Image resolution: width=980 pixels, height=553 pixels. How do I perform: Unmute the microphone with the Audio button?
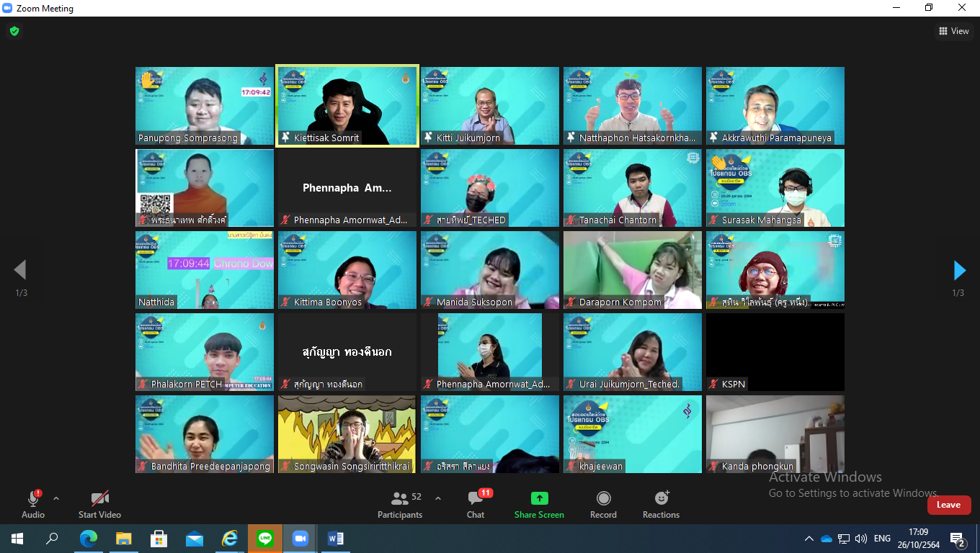(x=33, y=504)
